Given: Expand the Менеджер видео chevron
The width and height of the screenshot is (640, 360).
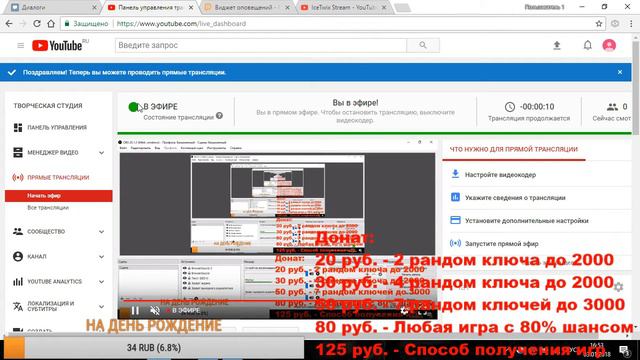Looking at the screenshot, I should tap(101, 153).
